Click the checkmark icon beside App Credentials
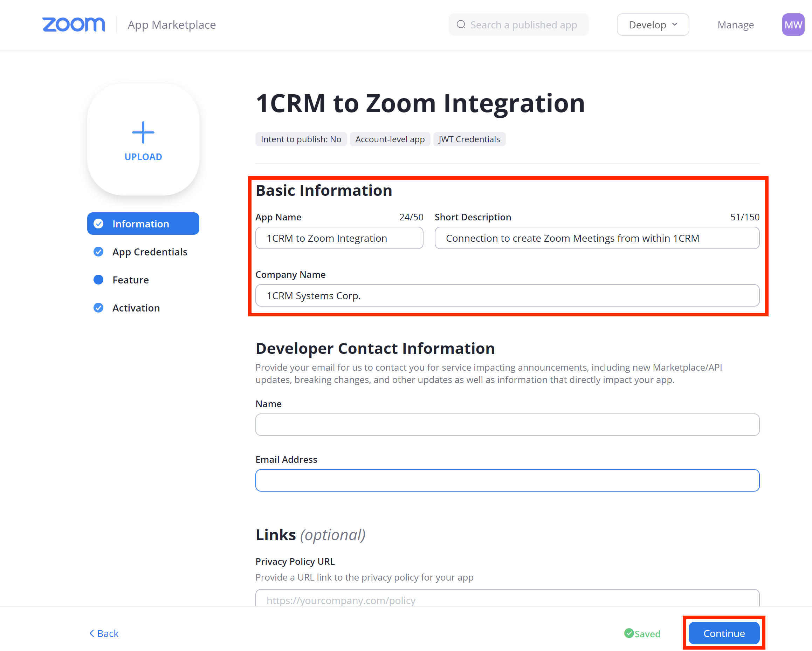Image resolution: width=812 pixels, height=651 pixels. [98, 252]
